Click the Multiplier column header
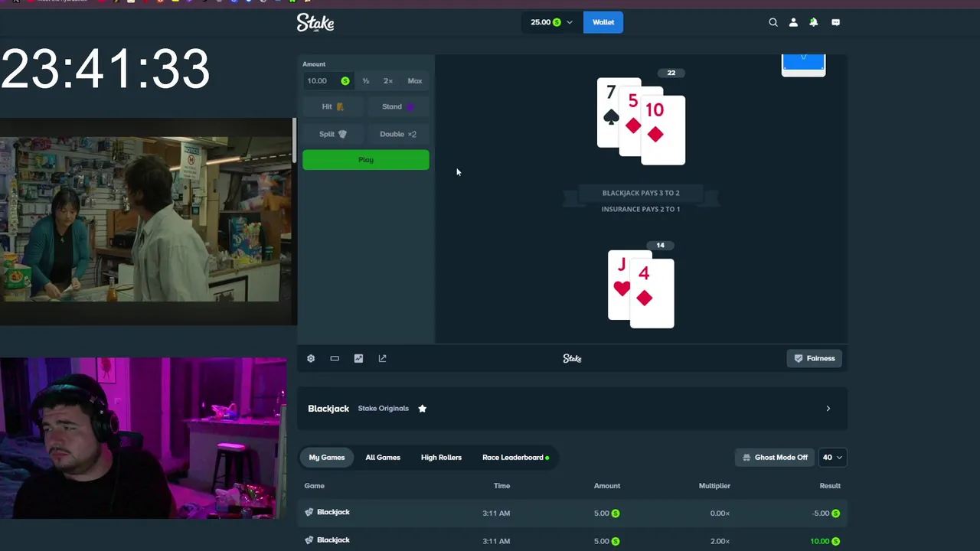Image resolution: width=980 pixels, height=551 pixels. click(714, 485)
